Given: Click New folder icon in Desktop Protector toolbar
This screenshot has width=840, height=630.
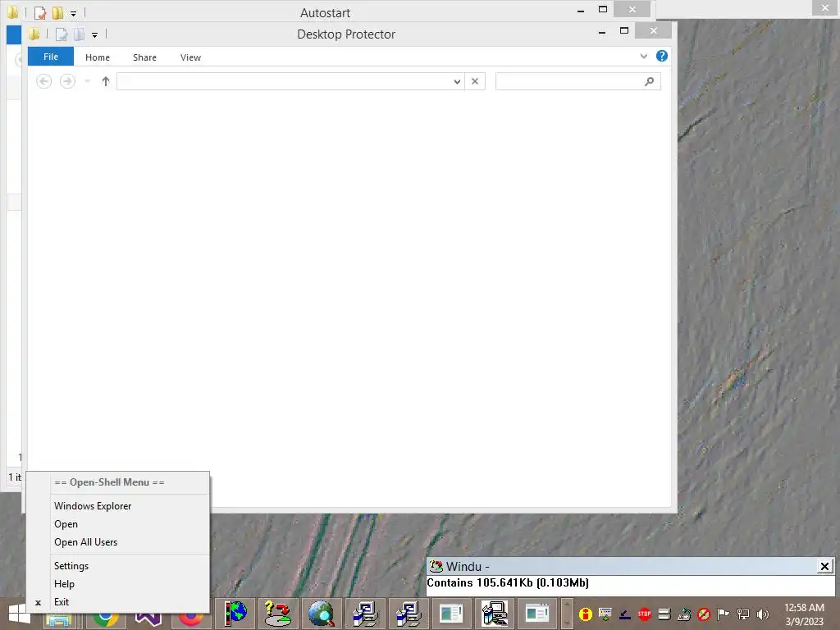Looking at the screenshot, I should pos(79,34).
